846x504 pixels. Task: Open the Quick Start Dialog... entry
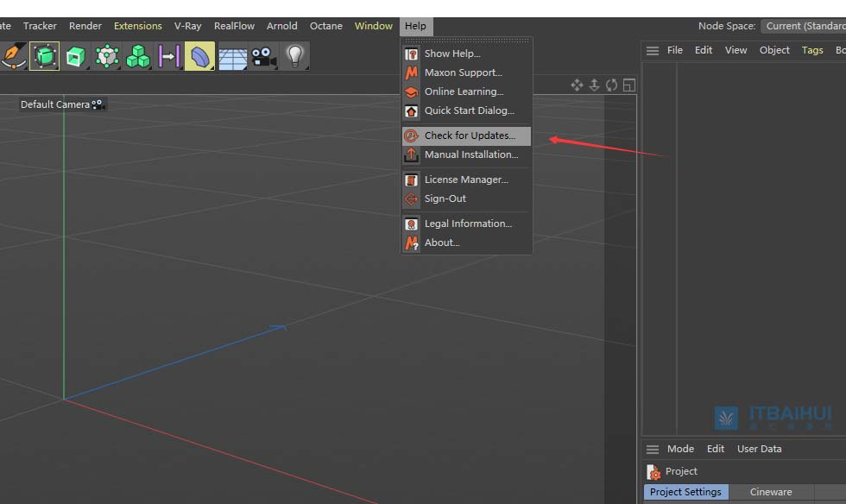(467, 110)
